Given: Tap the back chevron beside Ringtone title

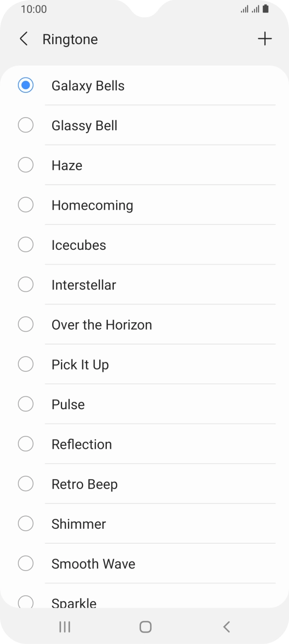Looking at the screenshot, I should [23, 39].
